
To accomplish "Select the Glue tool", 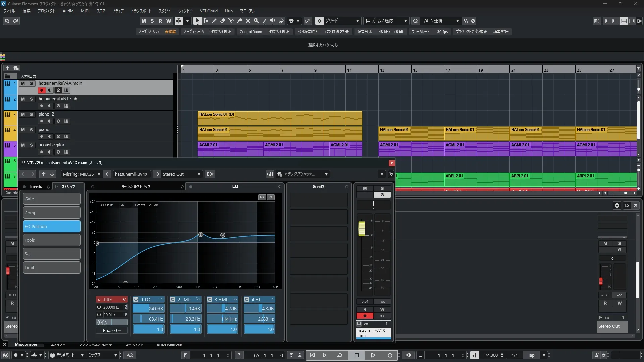I will [x=239, y=21].
